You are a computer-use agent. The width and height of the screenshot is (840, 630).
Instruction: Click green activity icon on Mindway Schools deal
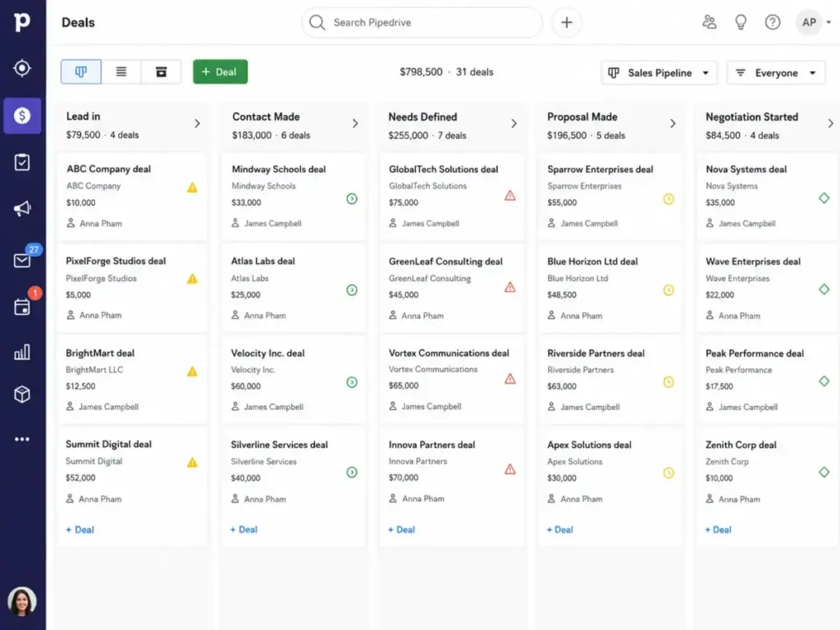(x=351, y=199)
